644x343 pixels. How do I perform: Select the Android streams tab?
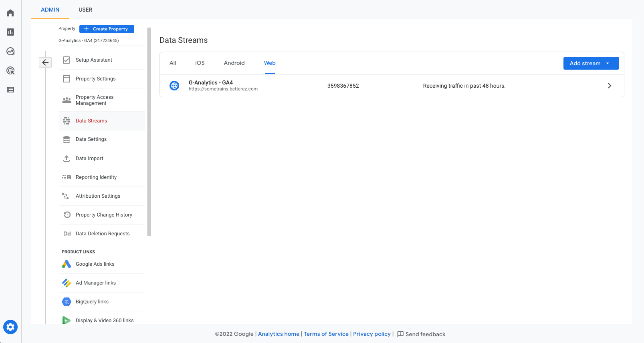(234, 63)
